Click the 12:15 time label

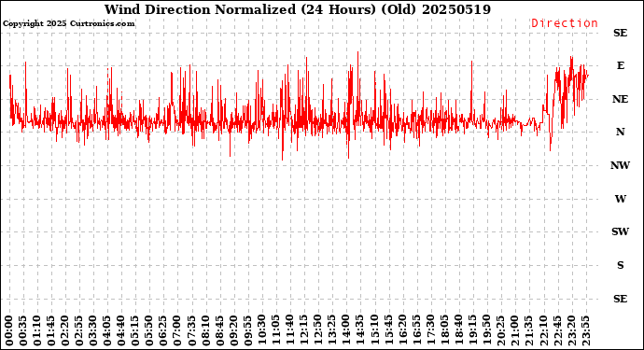(x=303, y=331)
